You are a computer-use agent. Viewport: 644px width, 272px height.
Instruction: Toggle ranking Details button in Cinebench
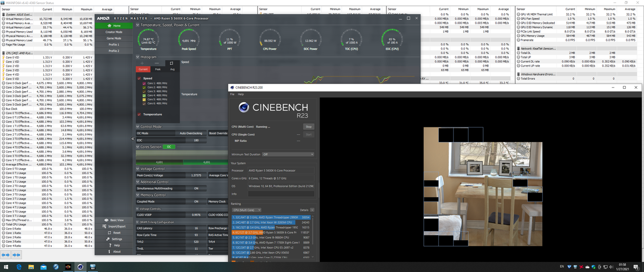pos(312,210)
